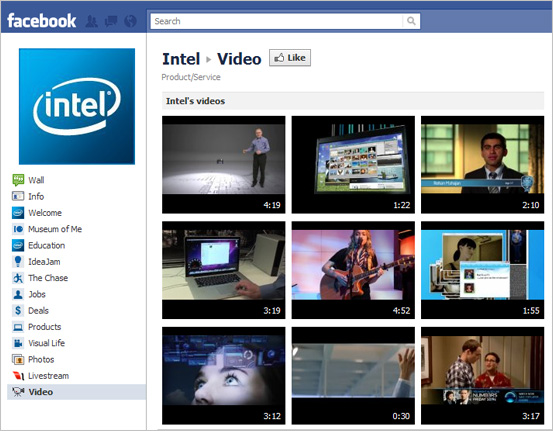Click the Livestream red icon
553x431 pixels.
18,376
